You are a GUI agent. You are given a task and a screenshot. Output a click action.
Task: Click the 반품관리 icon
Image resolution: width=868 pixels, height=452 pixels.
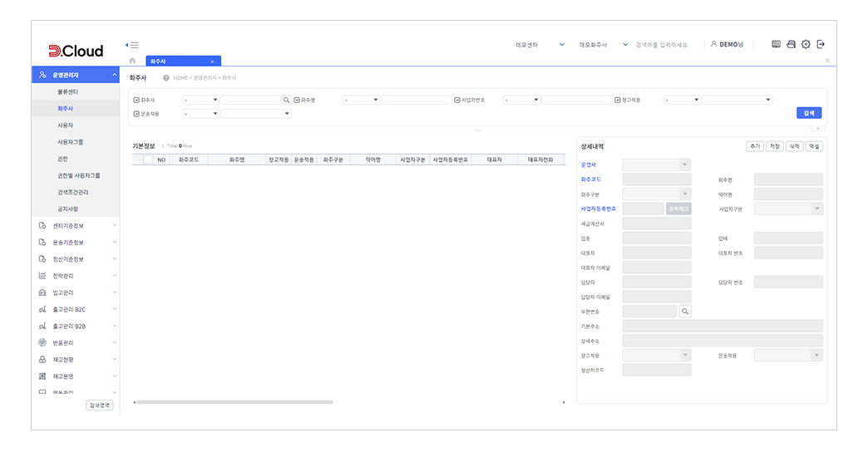[x=42, y=342]
